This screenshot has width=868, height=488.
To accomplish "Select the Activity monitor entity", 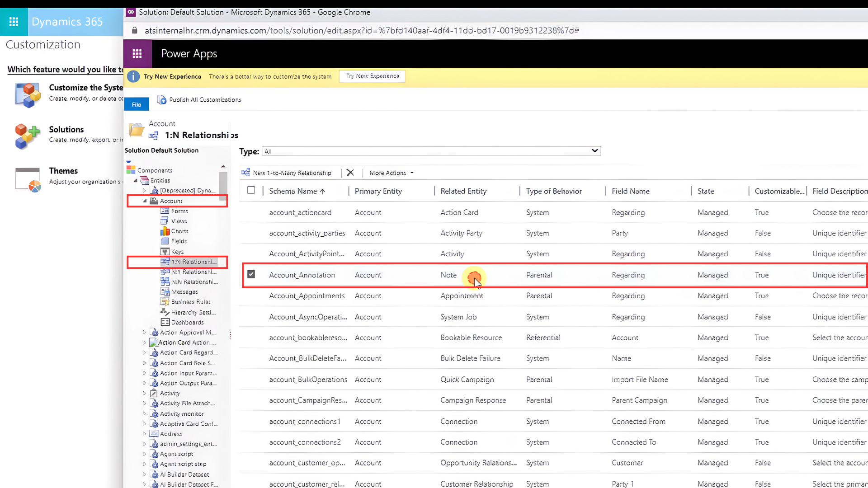I will (182, 414).
